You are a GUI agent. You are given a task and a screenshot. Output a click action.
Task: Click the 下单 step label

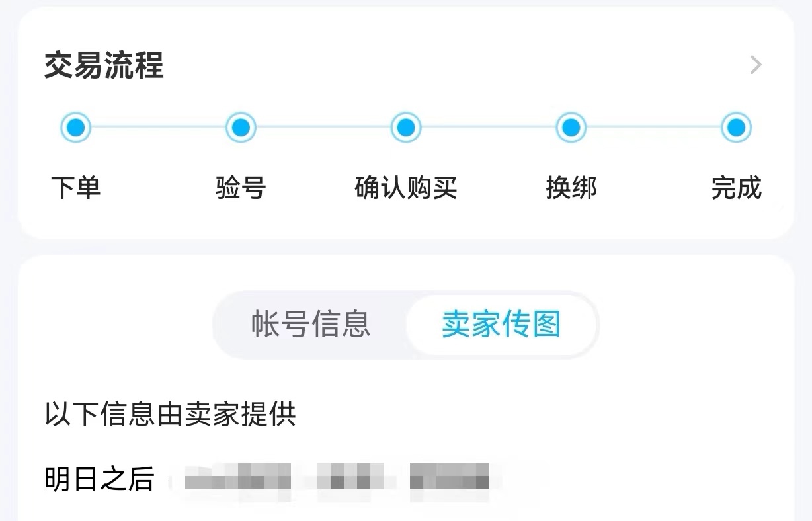coord(75,188)
